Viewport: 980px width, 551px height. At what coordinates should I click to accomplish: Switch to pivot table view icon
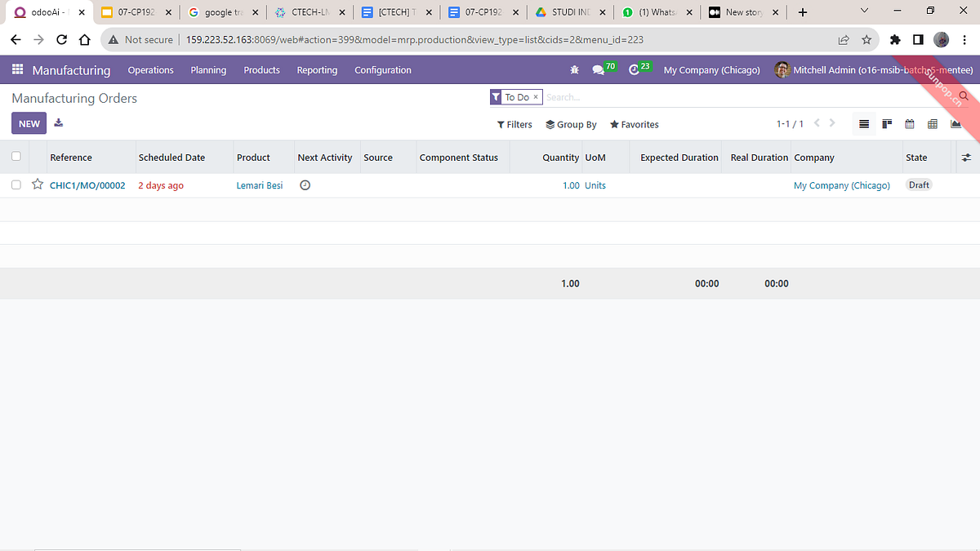(933, 124)
